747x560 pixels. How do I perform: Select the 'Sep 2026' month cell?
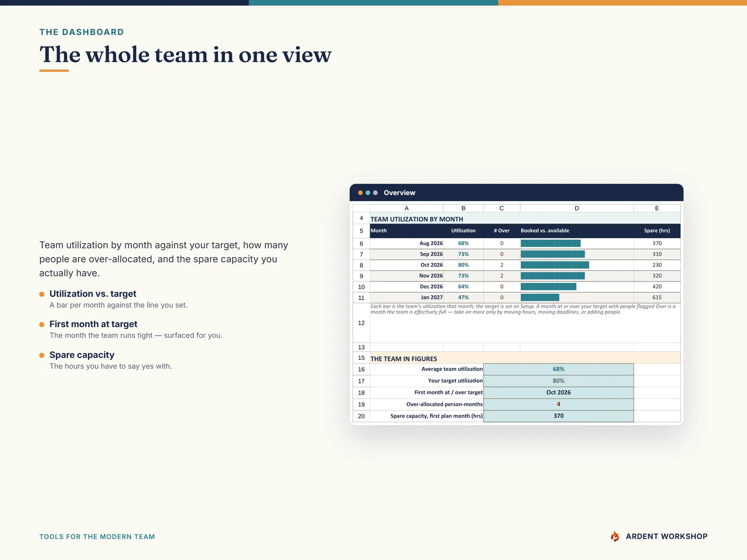[407, 254]
